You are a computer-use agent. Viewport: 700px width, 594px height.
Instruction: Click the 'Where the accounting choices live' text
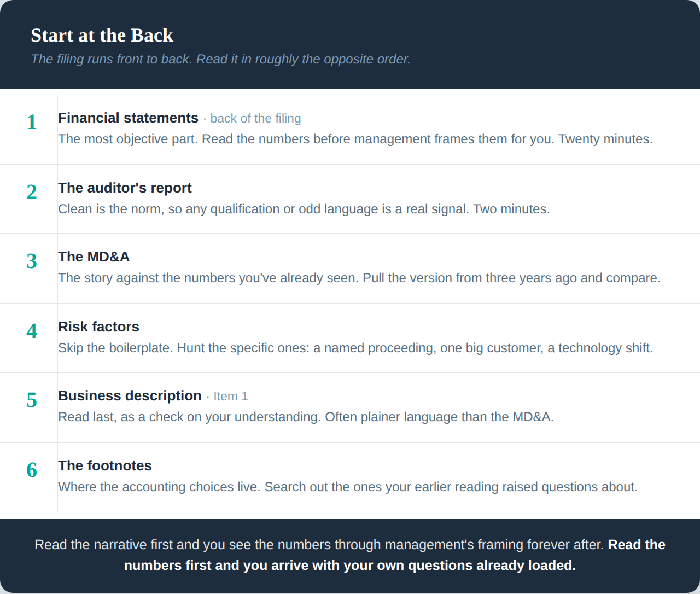[x=348, y=487]
